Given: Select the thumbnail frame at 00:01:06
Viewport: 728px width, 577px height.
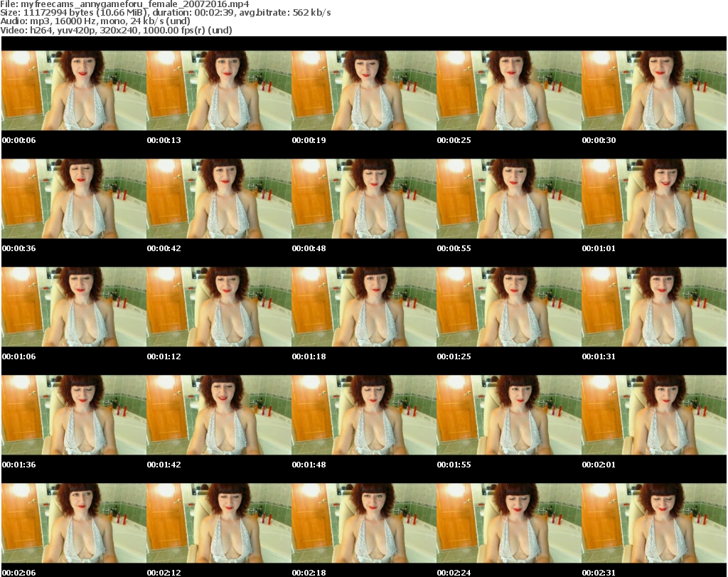Looking at the screenshot, I should click(74, 307).
